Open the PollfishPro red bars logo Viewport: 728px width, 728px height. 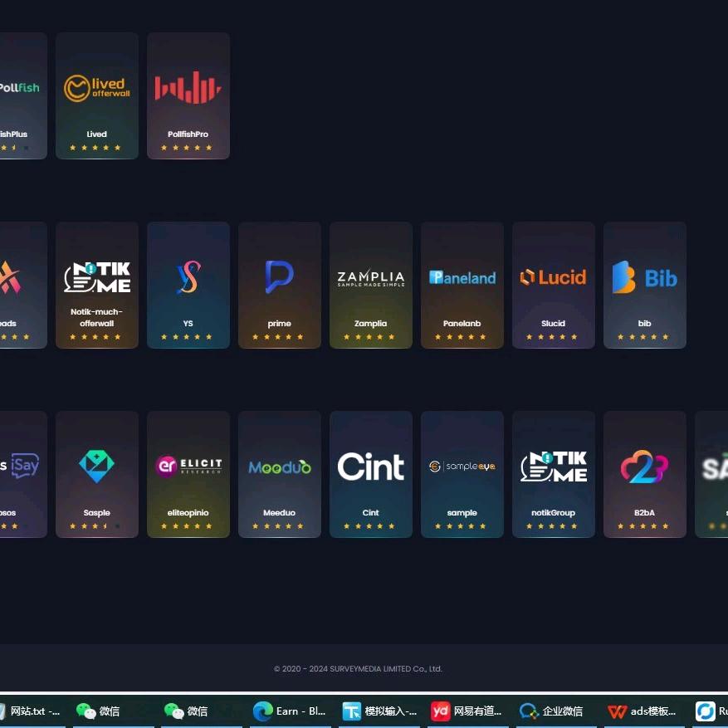188,88
